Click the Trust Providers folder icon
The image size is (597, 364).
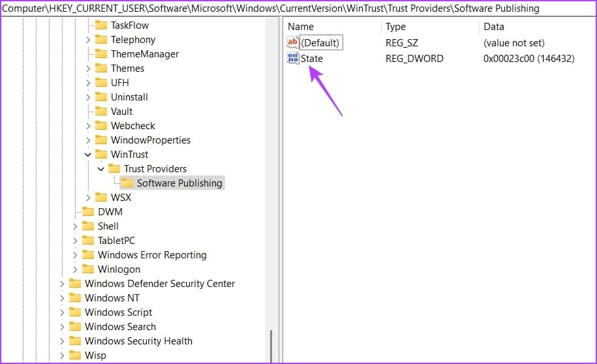pos(114,169)
